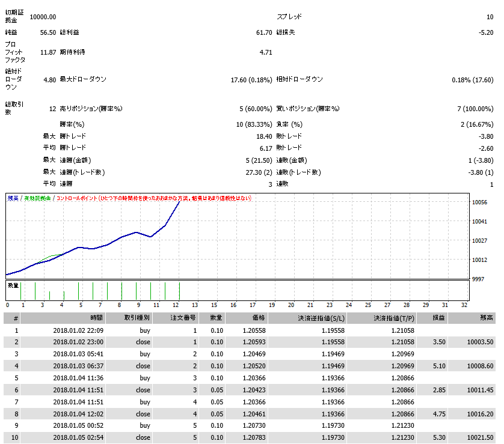Click the price 1.20558 in row 1
This screenshot has height=444, width=504.
[x=254, y=330]
